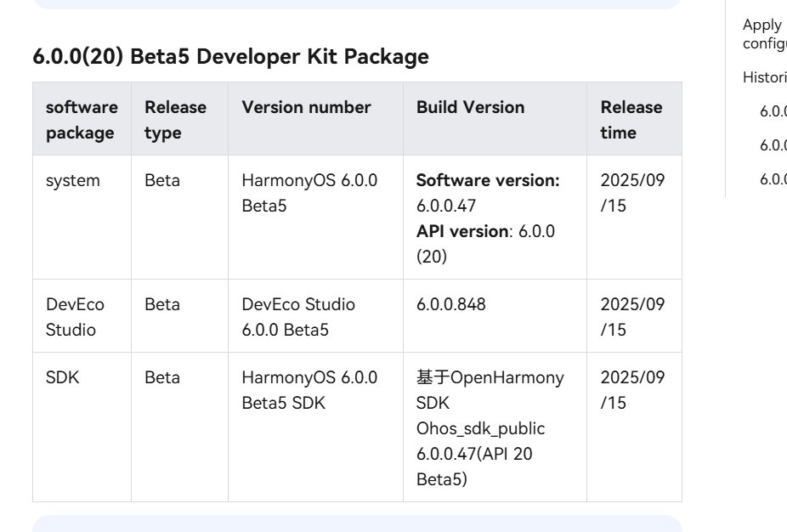Click the "software package" column header
This screenshot has width=787, height=532.
82,120
